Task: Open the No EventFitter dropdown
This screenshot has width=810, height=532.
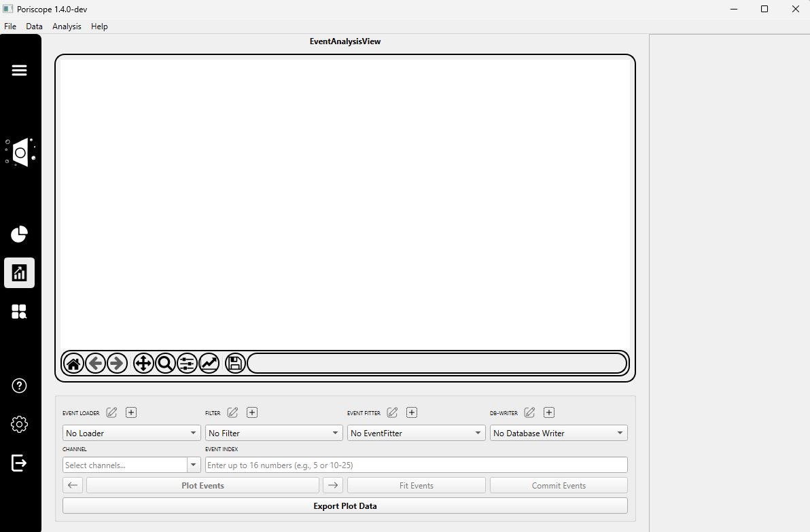Action: click(x=416, y=433)
